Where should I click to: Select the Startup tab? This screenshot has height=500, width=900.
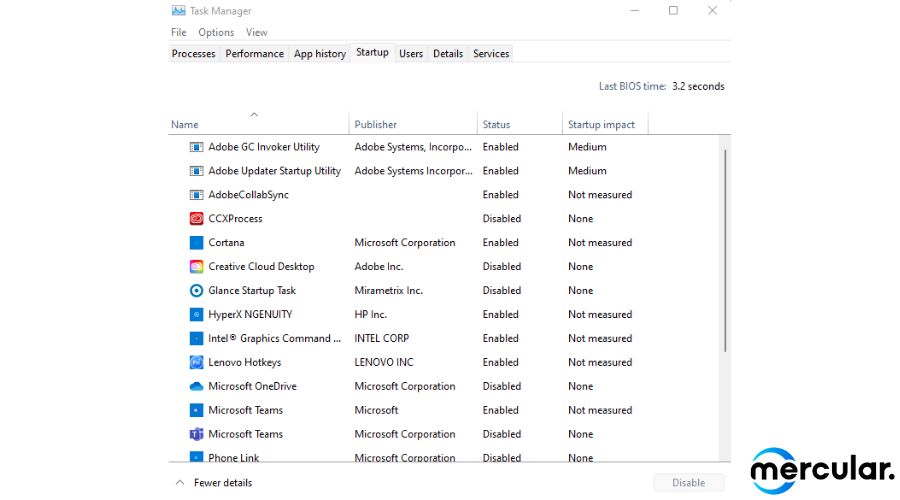[x=372, y=52]
